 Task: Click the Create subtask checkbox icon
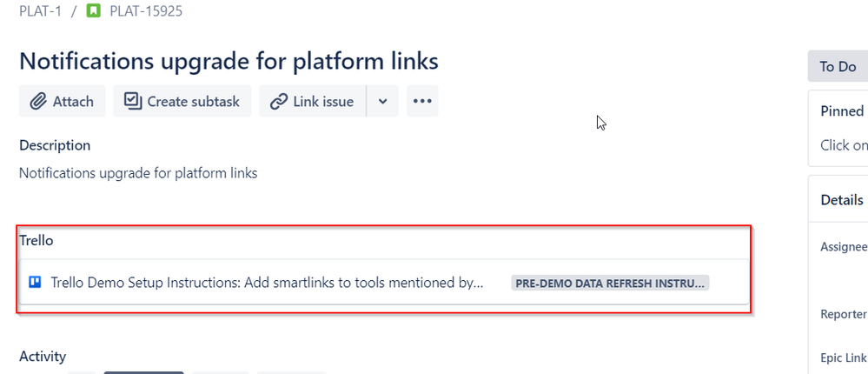133,101
